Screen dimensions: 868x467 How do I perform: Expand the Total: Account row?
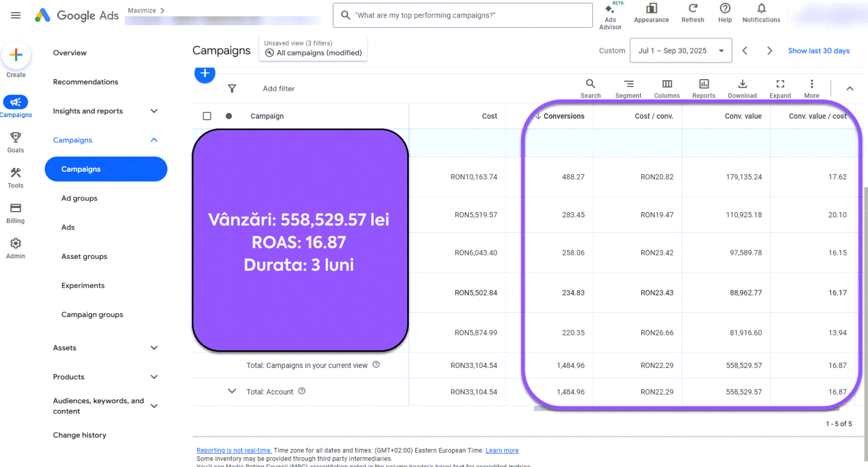pyautogui.click(x=231, y=391)
